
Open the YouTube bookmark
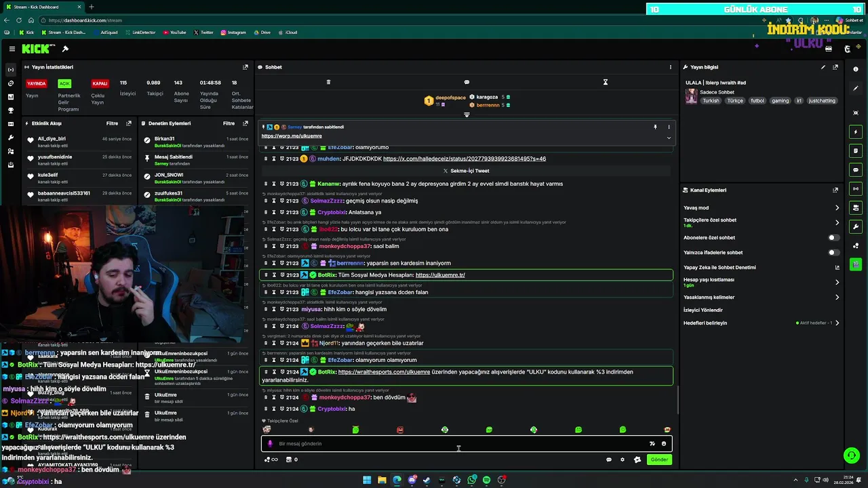(x=174, y=33)
